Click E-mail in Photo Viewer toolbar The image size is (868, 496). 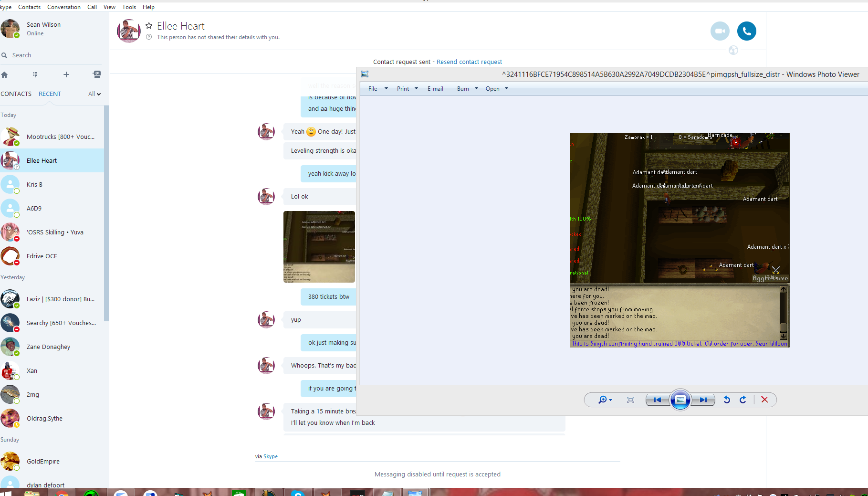435,89
